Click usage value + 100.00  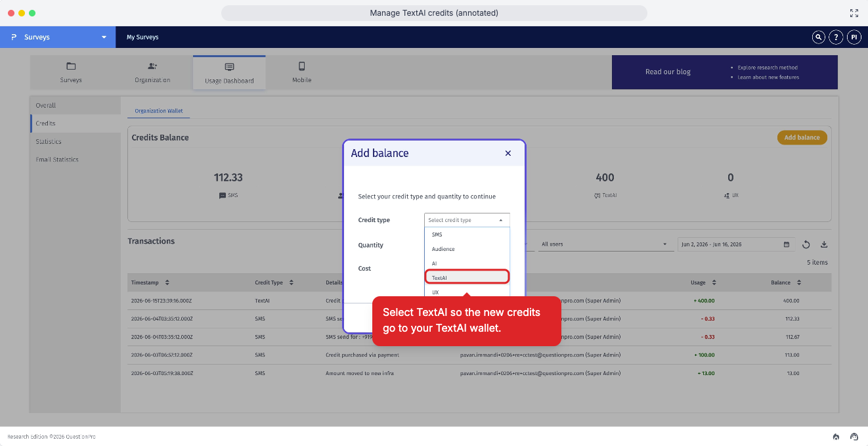(703, 355)
